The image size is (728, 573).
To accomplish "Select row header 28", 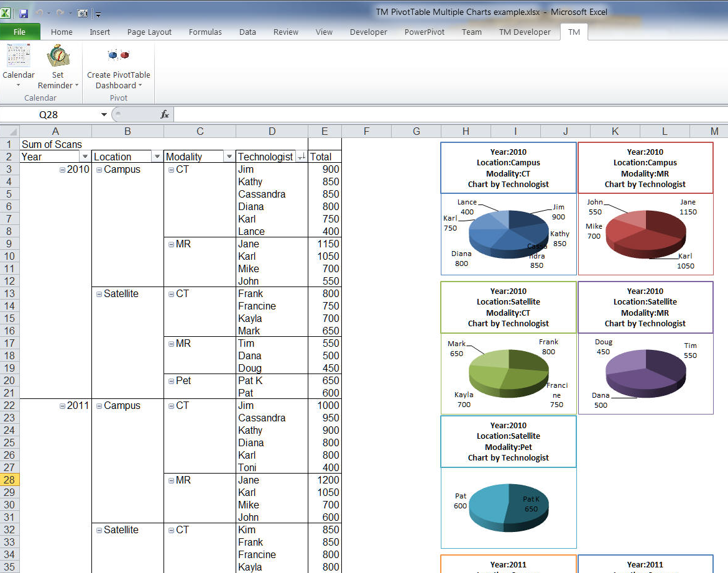I will click(x=9, y=480).
